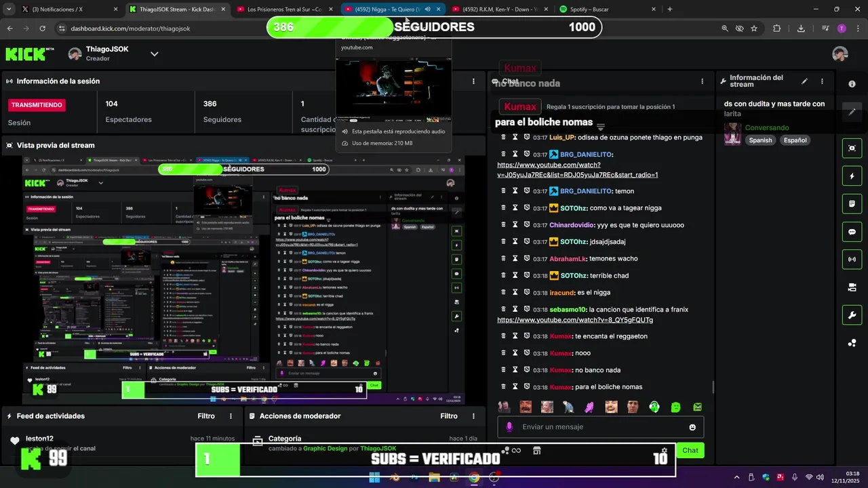868x488 pixels.
Task: Edit stream info with pencil icon
Action: pyautogui.click(x=804, y=81)
